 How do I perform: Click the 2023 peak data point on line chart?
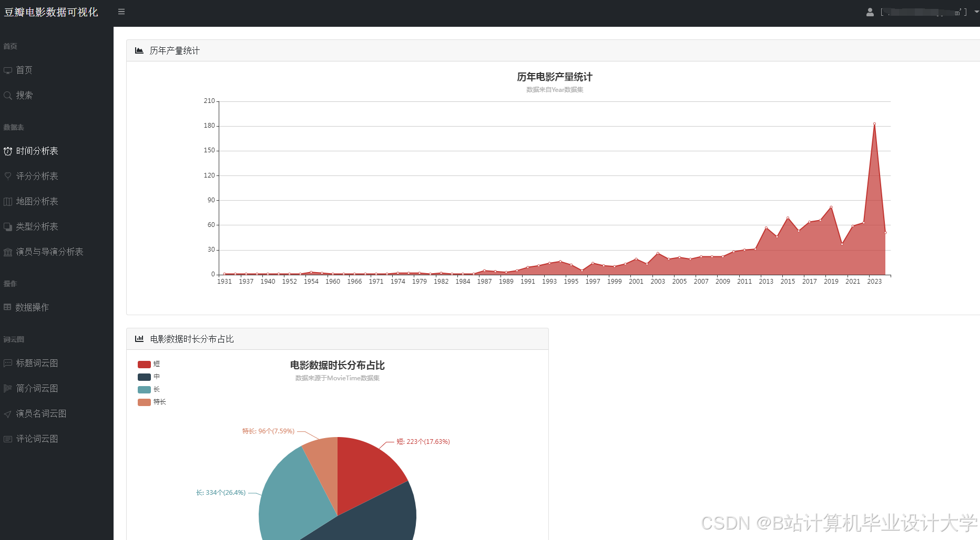[874, 124]
